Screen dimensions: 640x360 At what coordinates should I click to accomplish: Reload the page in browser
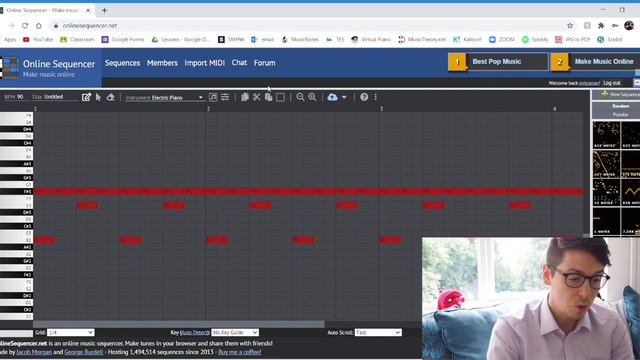[x=25, y=25]
